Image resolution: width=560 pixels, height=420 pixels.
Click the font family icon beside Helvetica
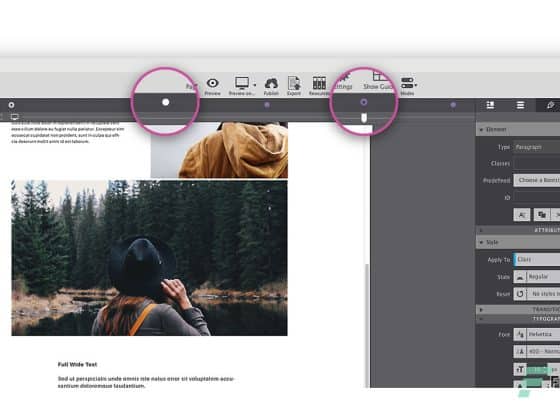(520, 334)
